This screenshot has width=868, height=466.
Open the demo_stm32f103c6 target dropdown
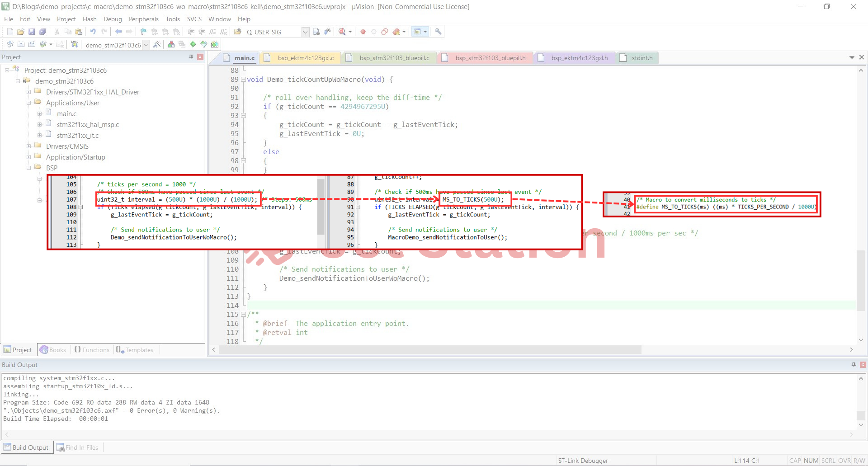pyautogui.click(x=146, y=45)
